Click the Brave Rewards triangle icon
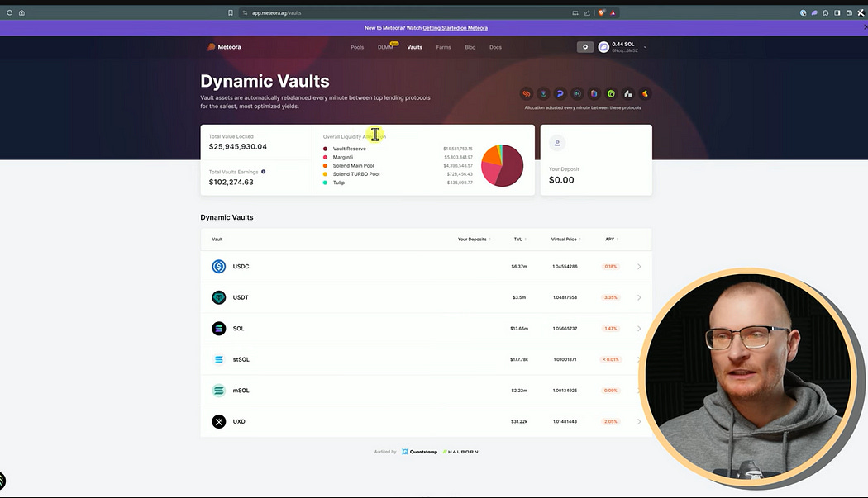The image size is (868, 498). point(613,12)
